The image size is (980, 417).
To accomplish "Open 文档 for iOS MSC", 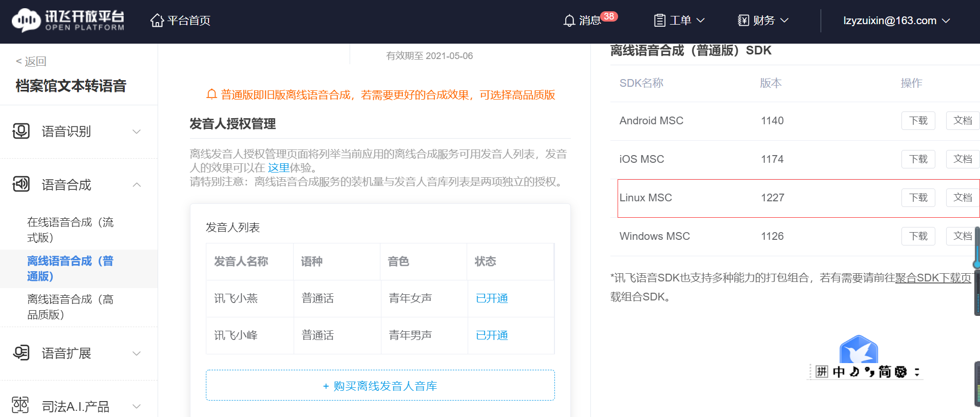I will tap(963, 159).
